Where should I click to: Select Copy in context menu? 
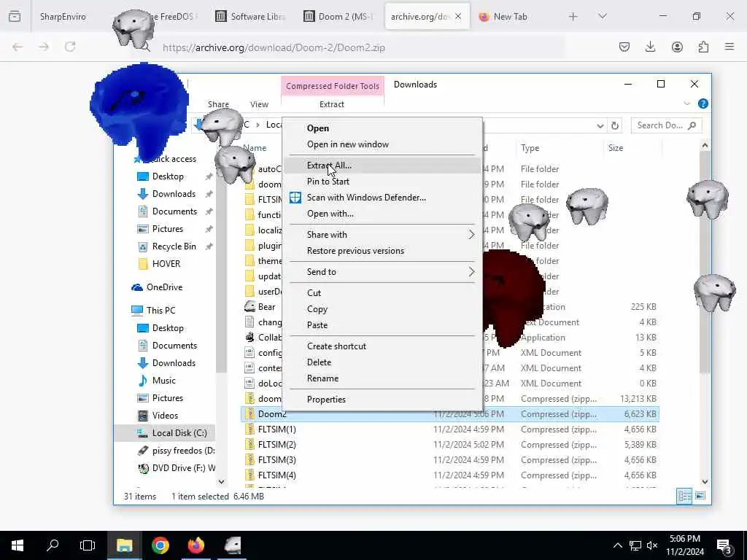381,309
